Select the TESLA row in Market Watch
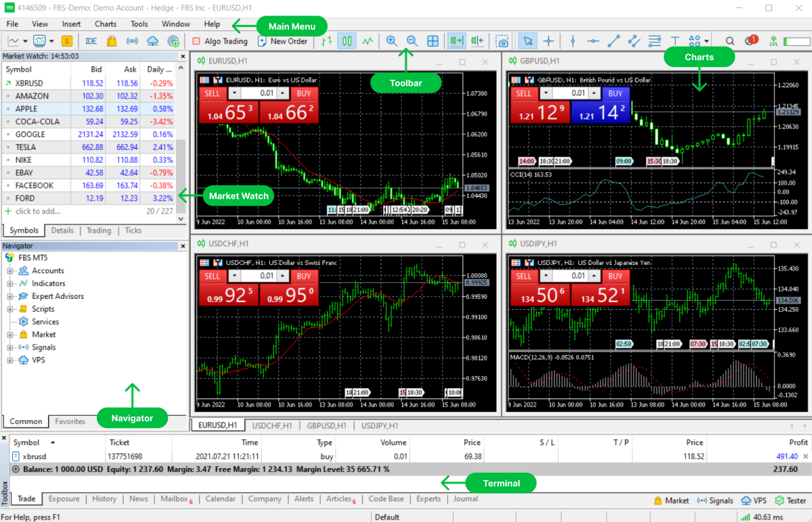812x522 pixels. point(88,147)
